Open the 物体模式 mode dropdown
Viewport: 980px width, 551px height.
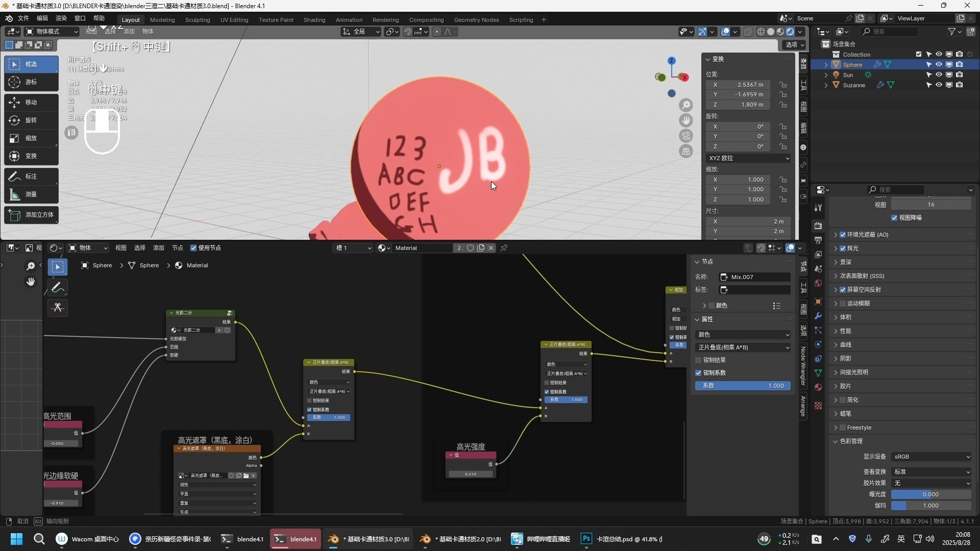click(x=52, y=32)
